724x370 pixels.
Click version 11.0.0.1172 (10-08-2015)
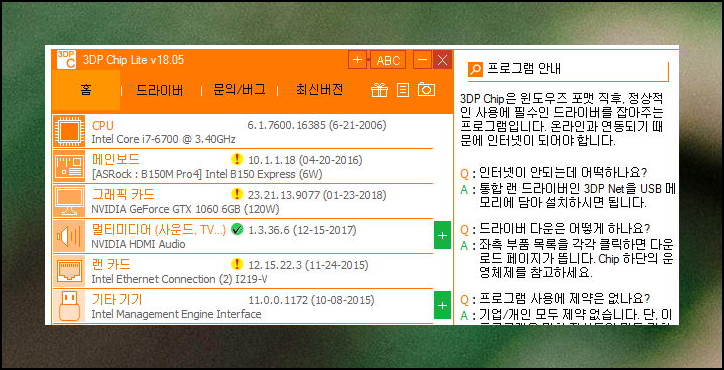(311, 300)
